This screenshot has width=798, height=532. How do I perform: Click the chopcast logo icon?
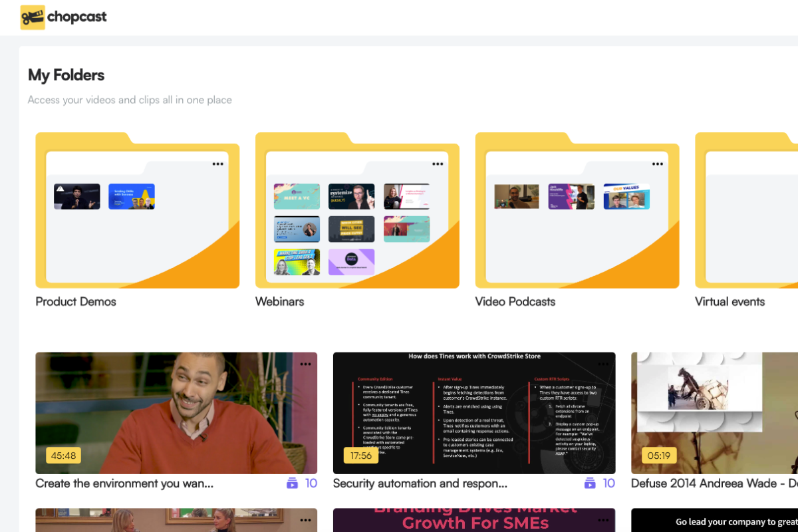point(33,17)
